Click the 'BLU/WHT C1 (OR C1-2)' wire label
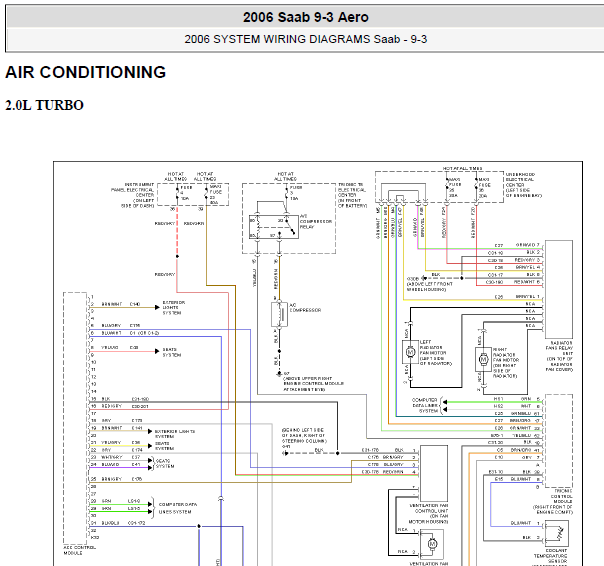 pos(130,333)
